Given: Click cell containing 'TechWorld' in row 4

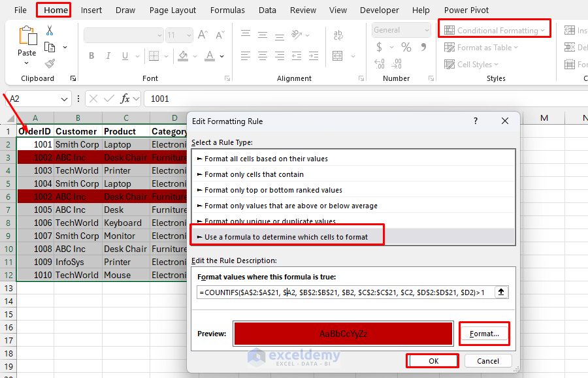Looking at the screenshot, I should click(x=78, y=170).
